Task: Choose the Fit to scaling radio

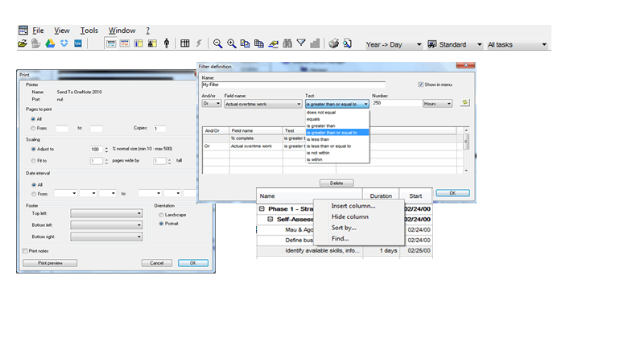Action: coord(34,161)
